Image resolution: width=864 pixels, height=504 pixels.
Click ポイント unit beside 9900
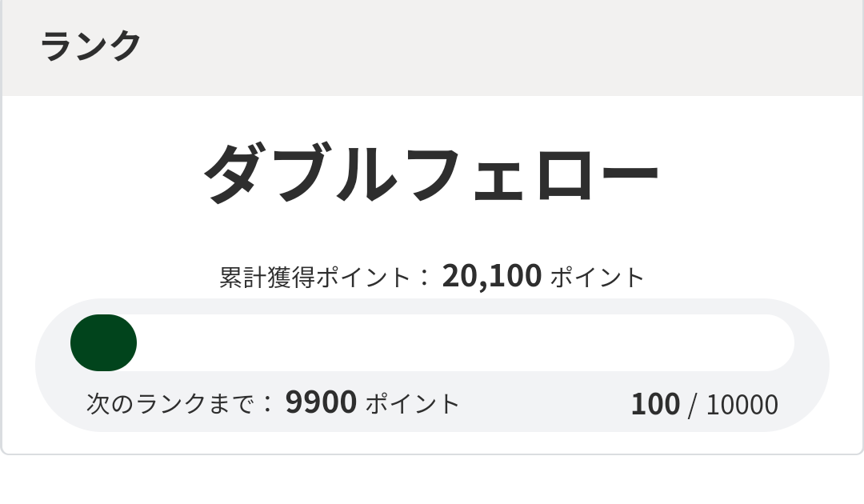coord(413,403)
